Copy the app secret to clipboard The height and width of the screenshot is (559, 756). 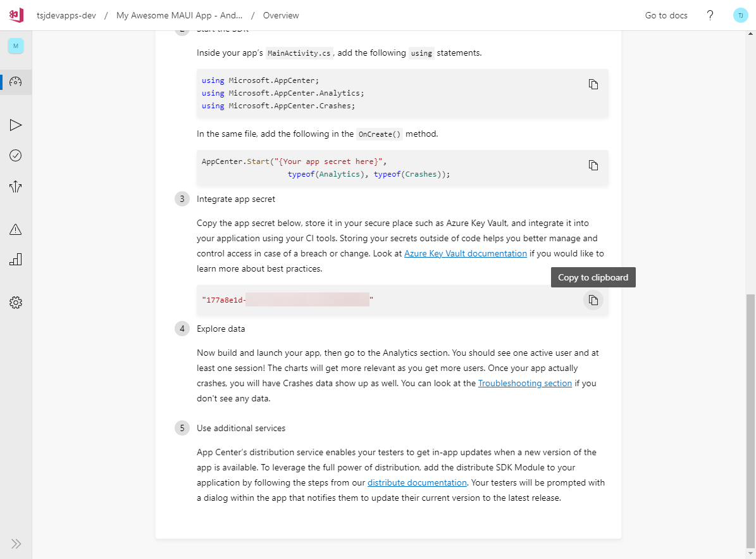click(593, 300)
